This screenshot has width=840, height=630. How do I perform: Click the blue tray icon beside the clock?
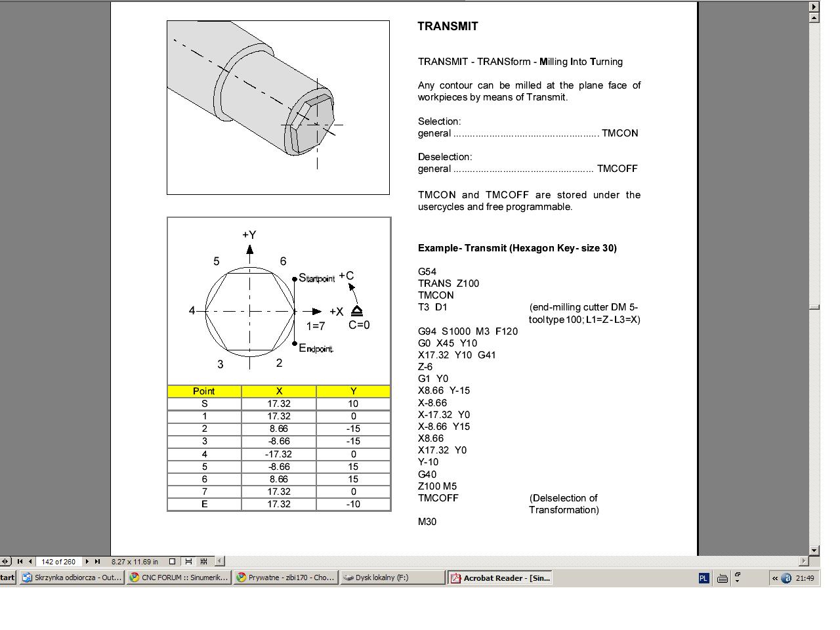786,578
